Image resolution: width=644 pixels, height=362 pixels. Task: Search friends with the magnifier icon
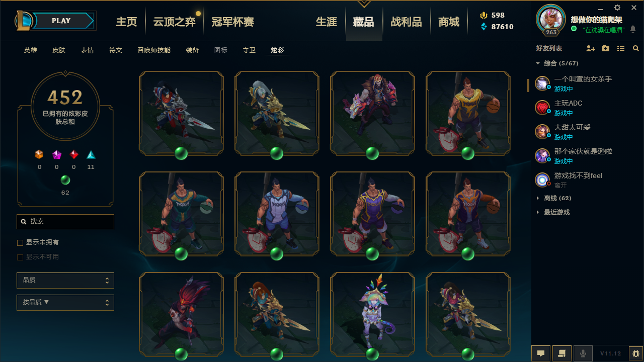click(x=636, y=49)
